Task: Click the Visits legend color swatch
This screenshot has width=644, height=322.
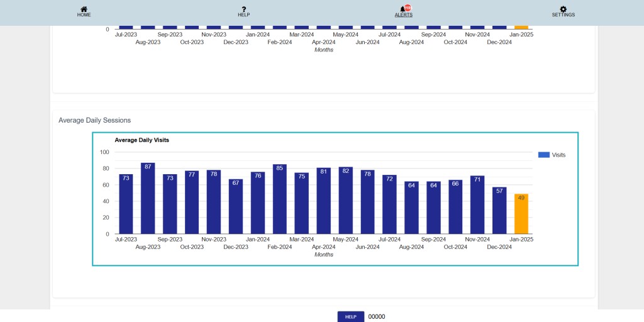Action: [x=544, y=155]
